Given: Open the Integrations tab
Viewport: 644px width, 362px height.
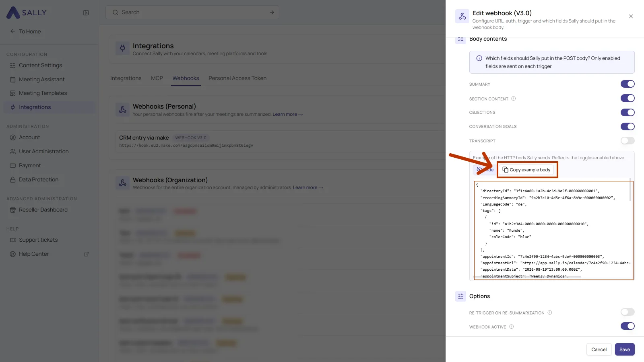Looking at the screenshot, I should pyautogui.click(x=126, y=78).
